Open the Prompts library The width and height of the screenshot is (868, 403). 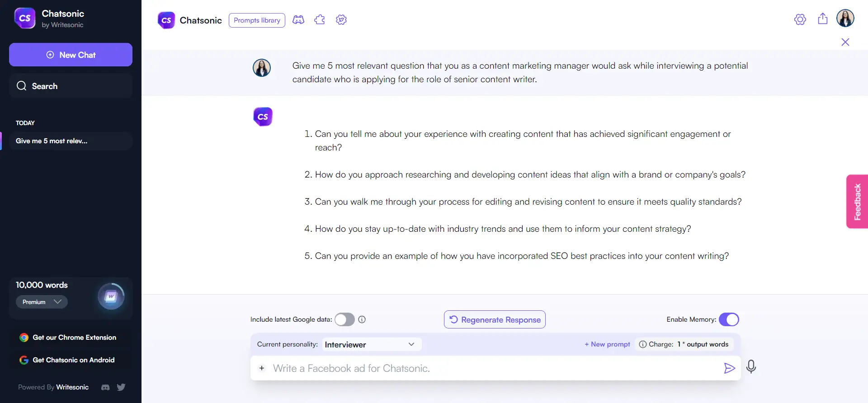[257, 20]
